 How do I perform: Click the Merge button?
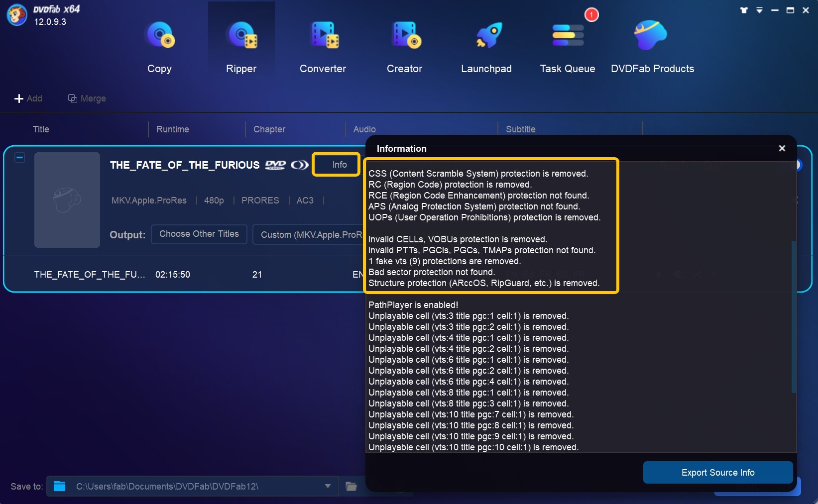coord(87,99)
